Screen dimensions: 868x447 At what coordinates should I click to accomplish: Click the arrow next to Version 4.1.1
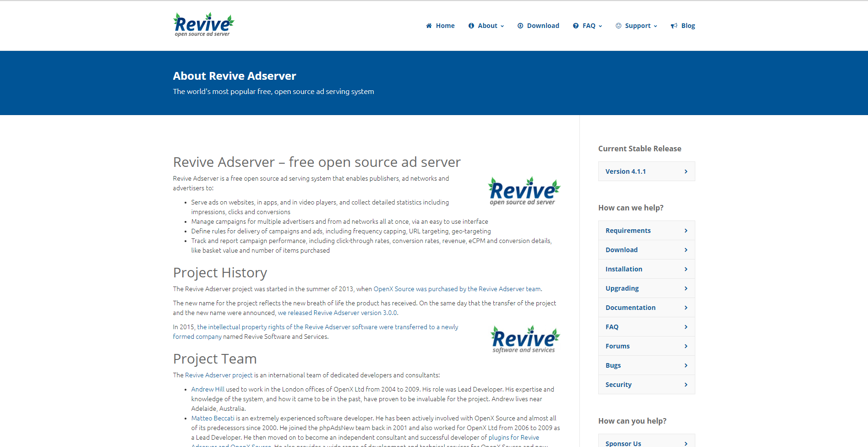click(686, 171)
